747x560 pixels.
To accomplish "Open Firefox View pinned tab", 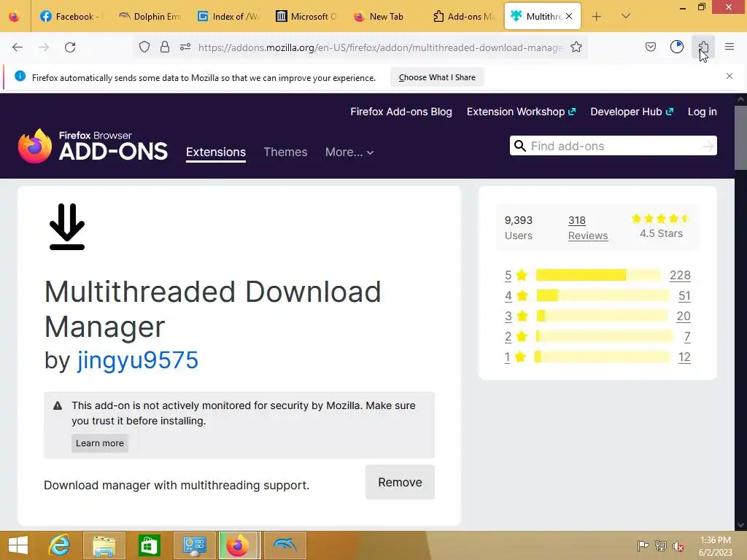I will (x=15, y=17).
